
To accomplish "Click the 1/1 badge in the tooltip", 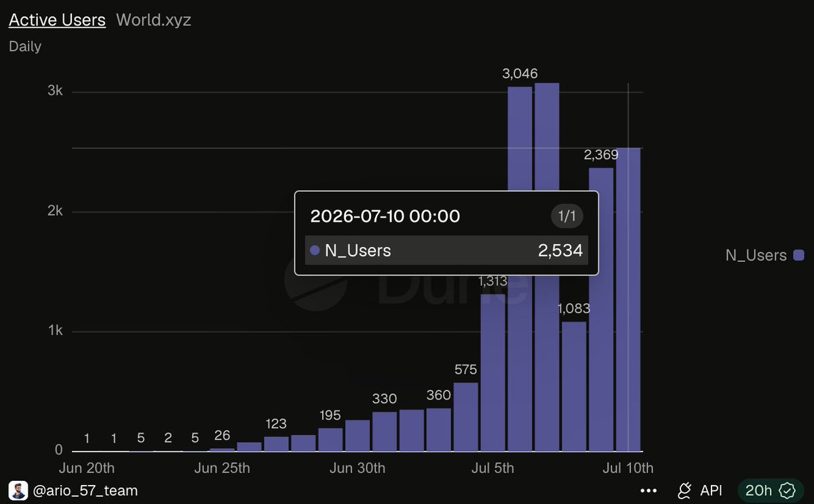I will tap(566, 216).
